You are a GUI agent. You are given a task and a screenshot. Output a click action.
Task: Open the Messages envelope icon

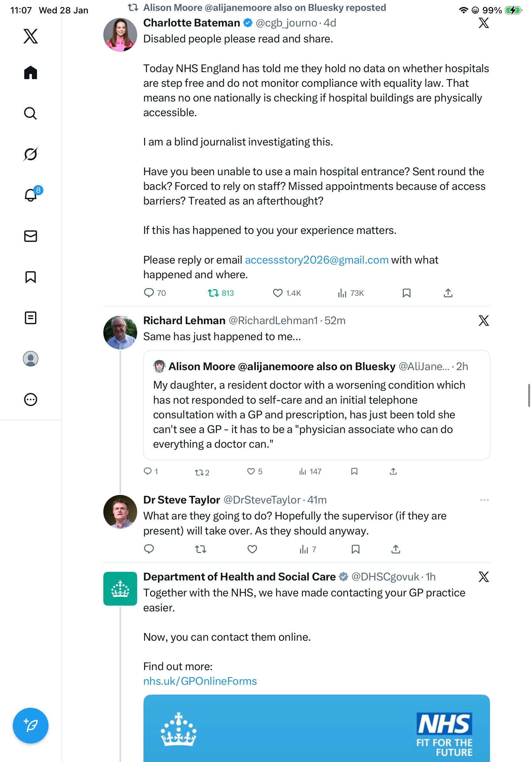(x=31, y=236)
